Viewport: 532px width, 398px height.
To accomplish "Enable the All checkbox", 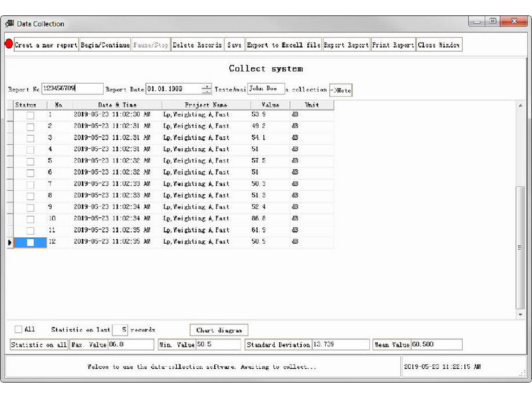I will point(18,329).
